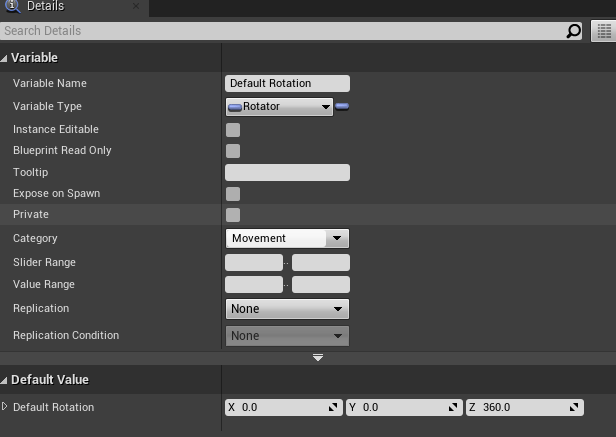Click the container type pill next to Rotator
Screen dimensions: 616x437
click(342, 106)
